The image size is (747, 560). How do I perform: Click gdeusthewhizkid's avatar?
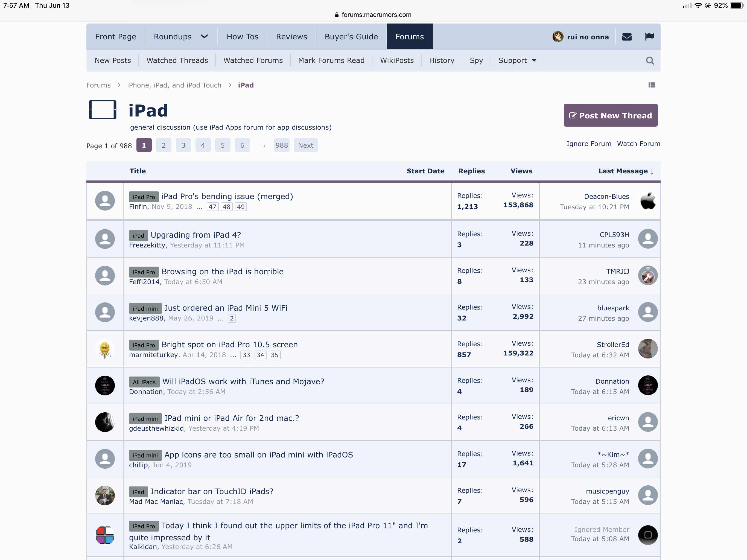point(105,422)
